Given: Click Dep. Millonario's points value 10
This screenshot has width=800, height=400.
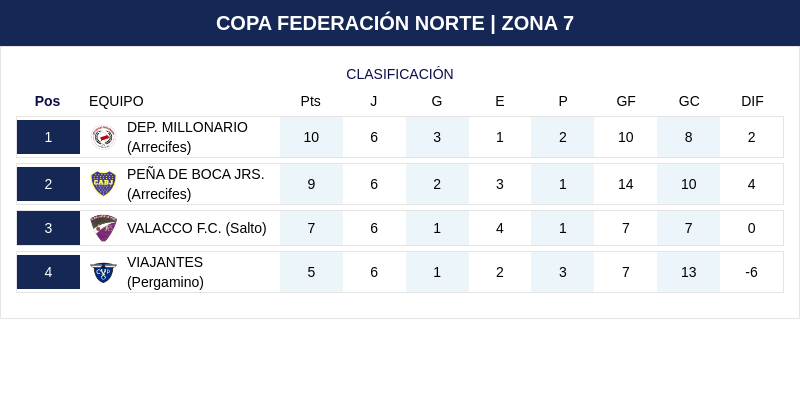Looking at the screenshot, I should click(x=311, y=137).
